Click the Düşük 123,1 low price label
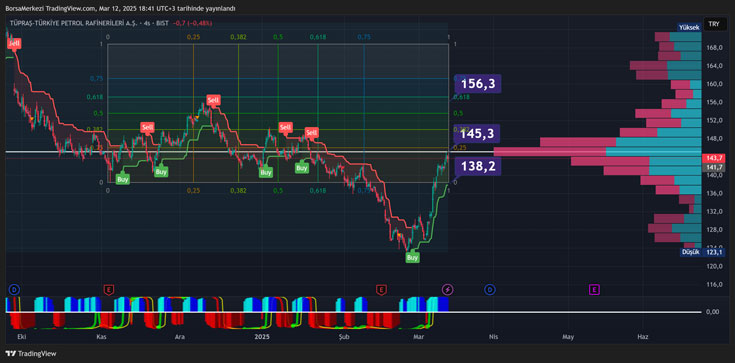Screen dimensions: 735x363 coord(703,252)
